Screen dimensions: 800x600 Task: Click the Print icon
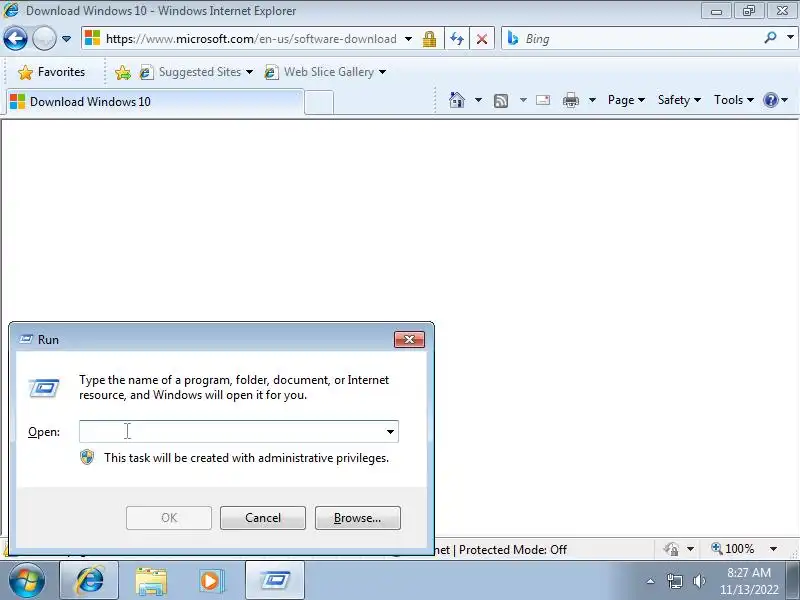click(571, 100)
